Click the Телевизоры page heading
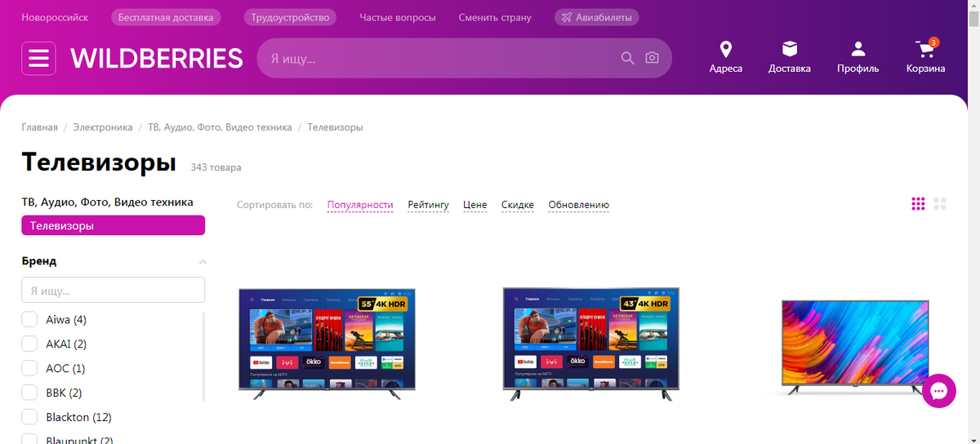This screenshot has height=444, width=980. 99,162
